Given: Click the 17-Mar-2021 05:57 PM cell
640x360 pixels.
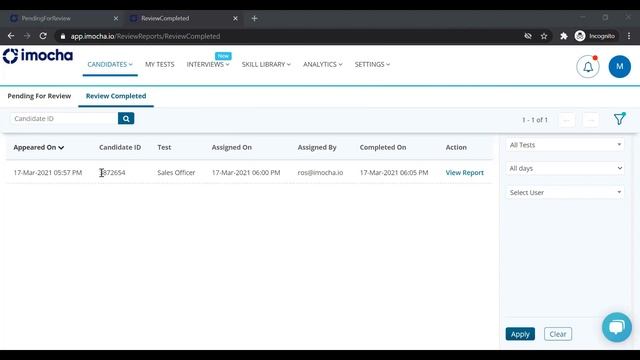Looking at the screenshot, I should 48,173.
